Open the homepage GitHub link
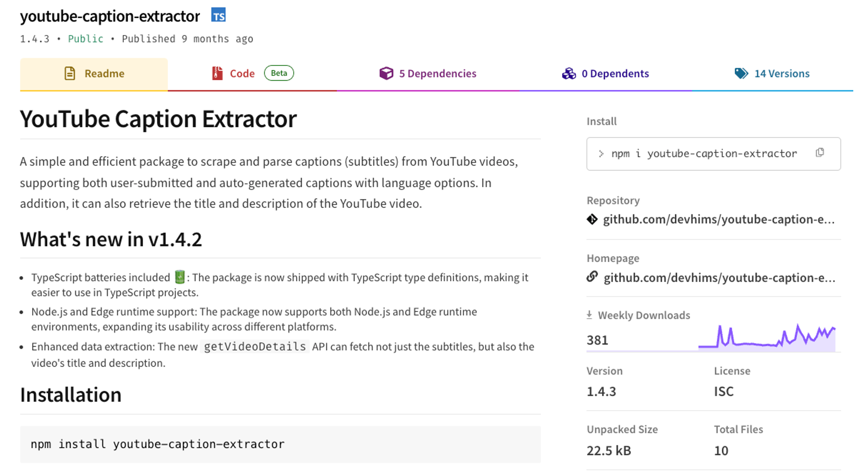The height and width of the screenshot is (473, 868). tap(719, 278)
